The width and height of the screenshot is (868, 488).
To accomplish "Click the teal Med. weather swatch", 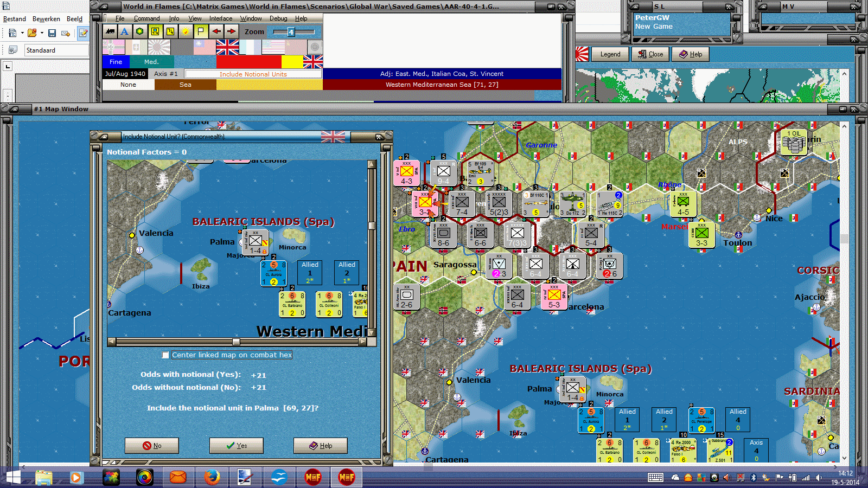I will 151,62.
